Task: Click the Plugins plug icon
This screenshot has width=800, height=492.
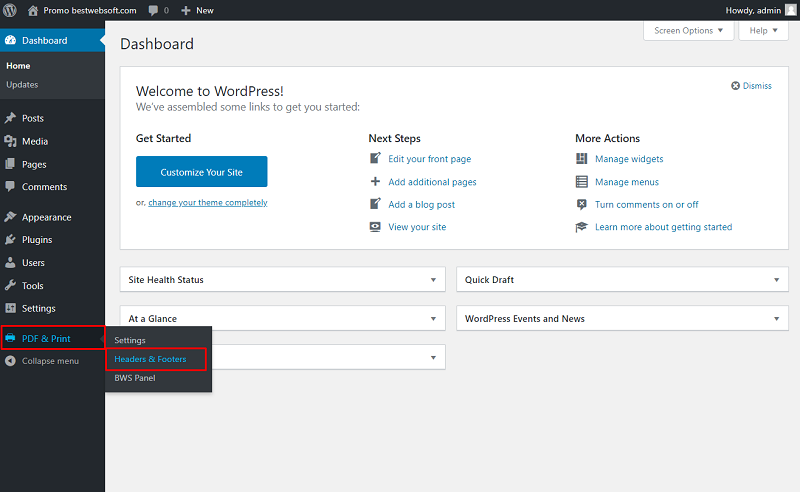Action: [10, 239]
